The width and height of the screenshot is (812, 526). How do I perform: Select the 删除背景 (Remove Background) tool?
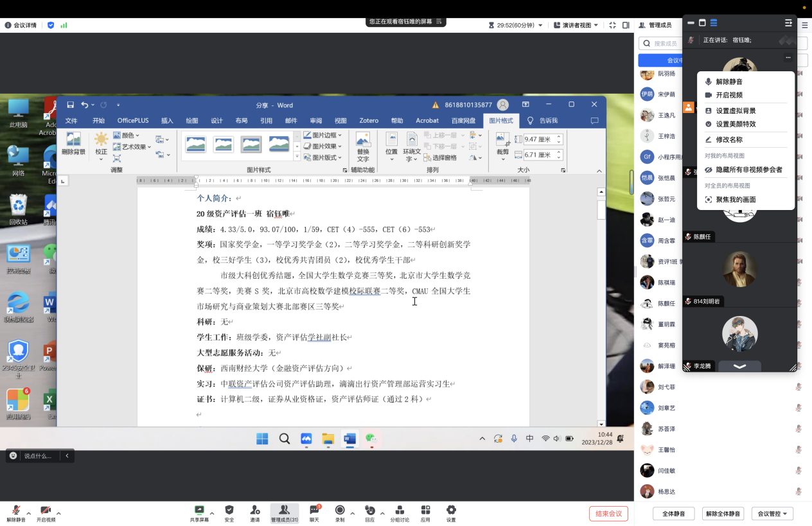click(x=72, y=146)
